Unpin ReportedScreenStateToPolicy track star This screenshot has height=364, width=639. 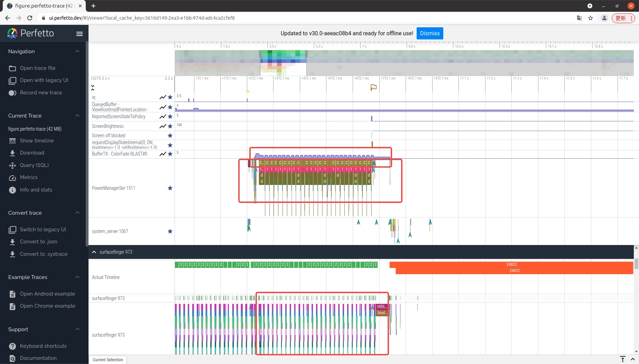click(x=170, y=116)
